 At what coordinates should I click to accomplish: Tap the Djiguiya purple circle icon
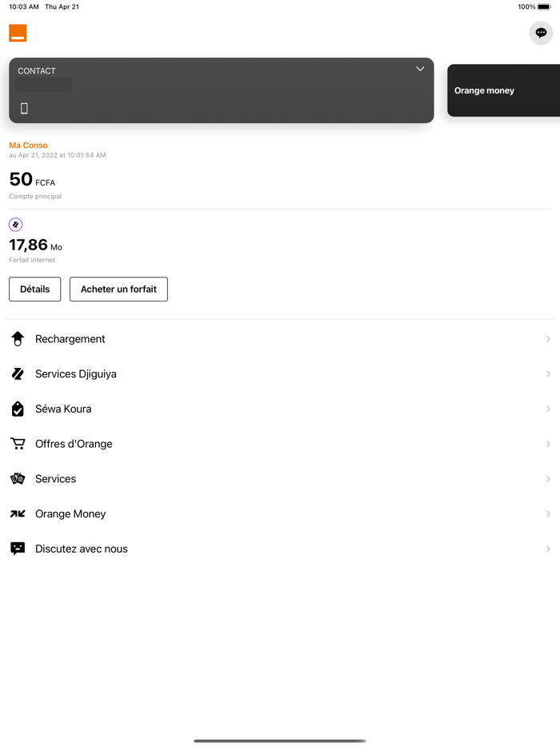pyautogui.click(x=15, y=225)
